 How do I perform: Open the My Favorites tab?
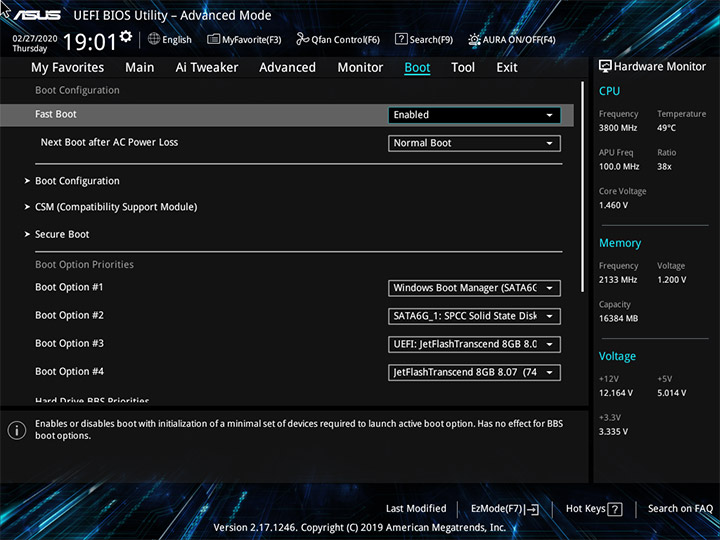point(68,68)
